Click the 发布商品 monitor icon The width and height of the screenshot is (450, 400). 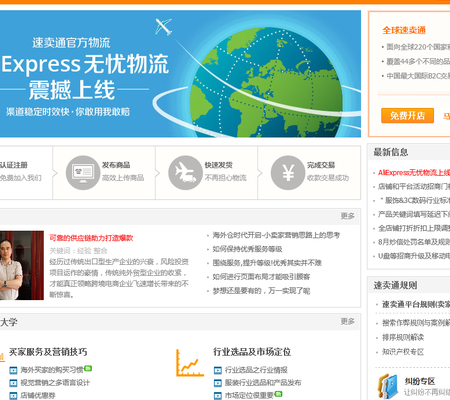83,173
